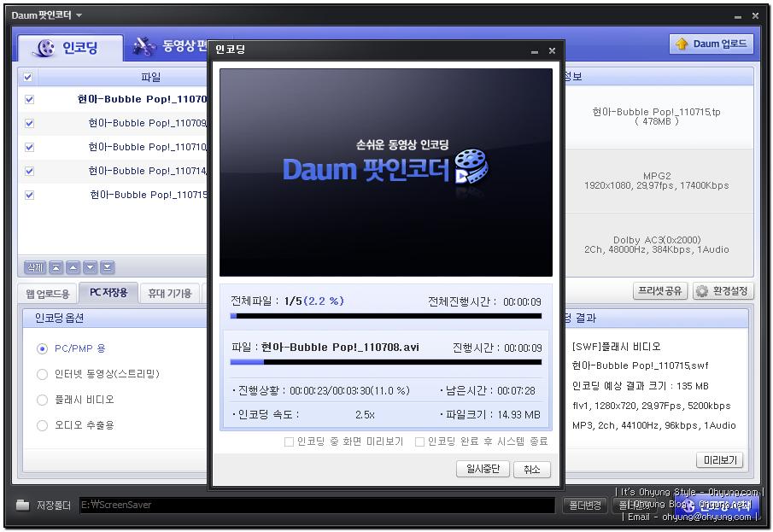Switch to the 웹 업로드용 tab
Viewport: 773px width, 532px height.
(47, 294)
